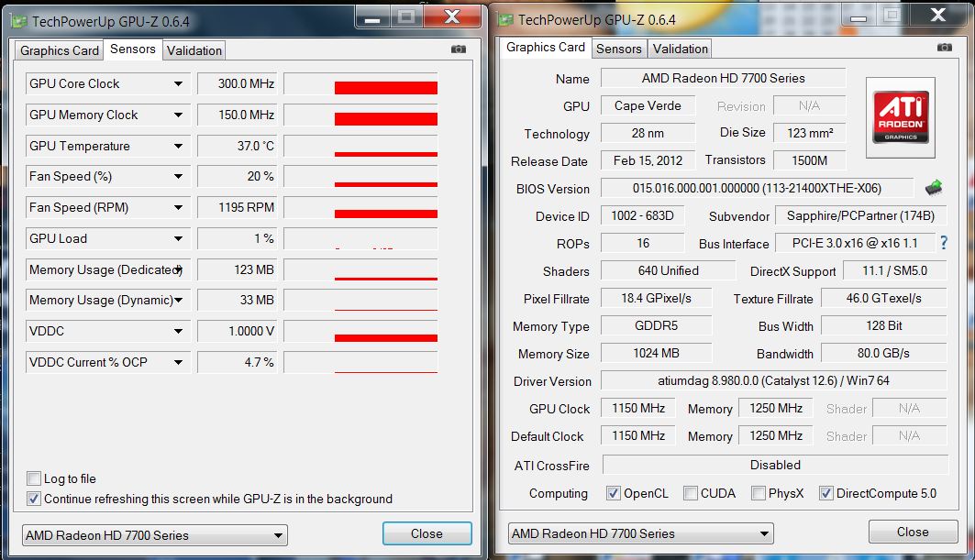This screenshot has width=975, height=560.
Task: Click the BIOS save chip icon
Action: [x=934, y=188]
